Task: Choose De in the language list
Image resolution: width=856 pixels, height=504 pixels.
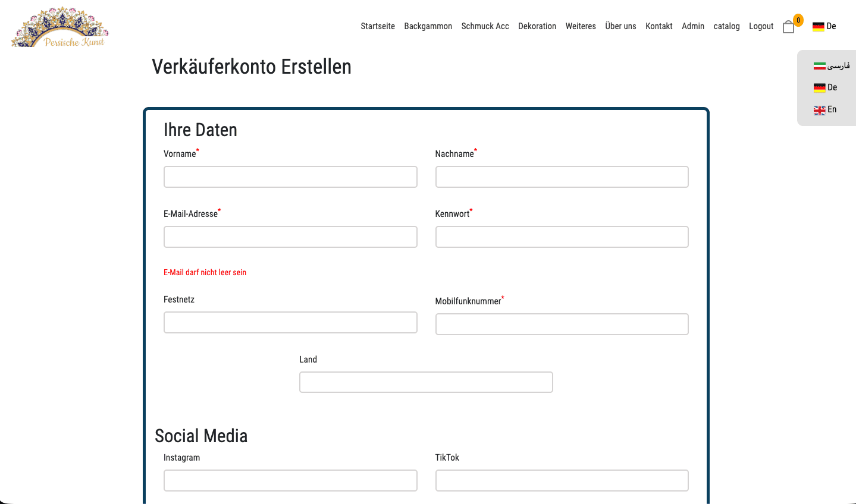Action: (x=826, y=87)
